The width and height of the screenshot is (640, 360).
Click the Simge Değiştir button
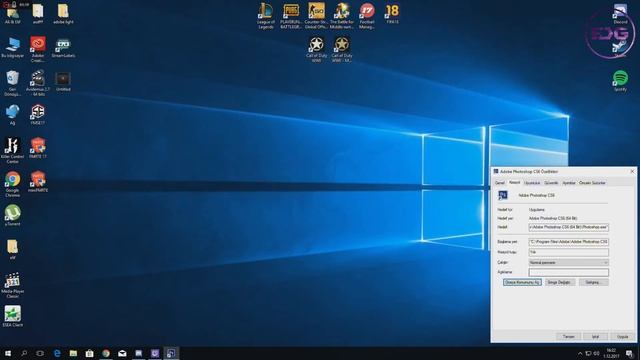click(x=559, y=282)
